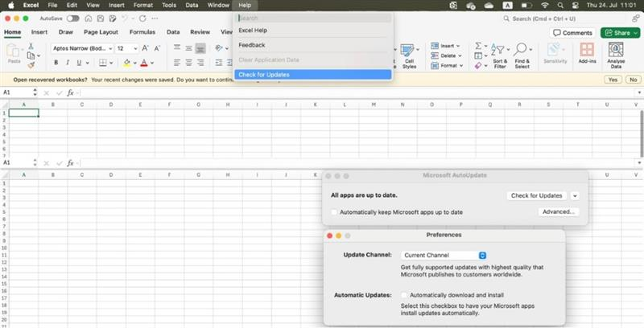644x328 pixels.
Task: Click the Copy icon in the ribbon
Action: [31, 55]
